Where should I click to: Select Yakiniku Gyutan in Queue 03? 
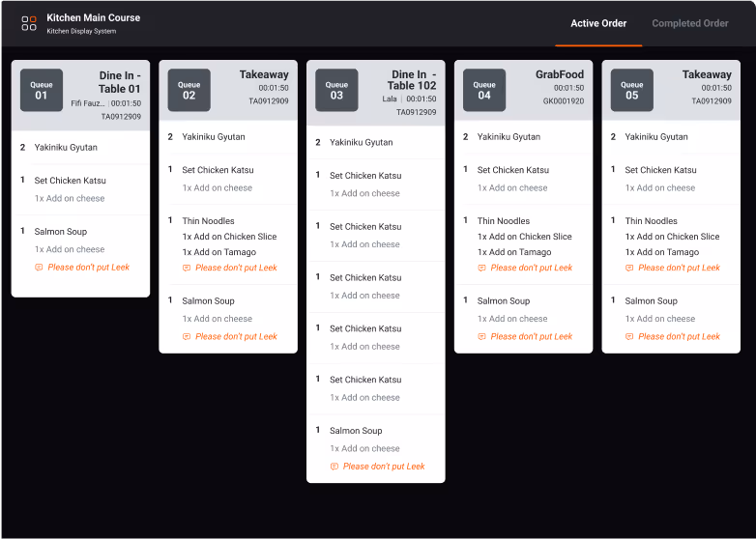362,143
